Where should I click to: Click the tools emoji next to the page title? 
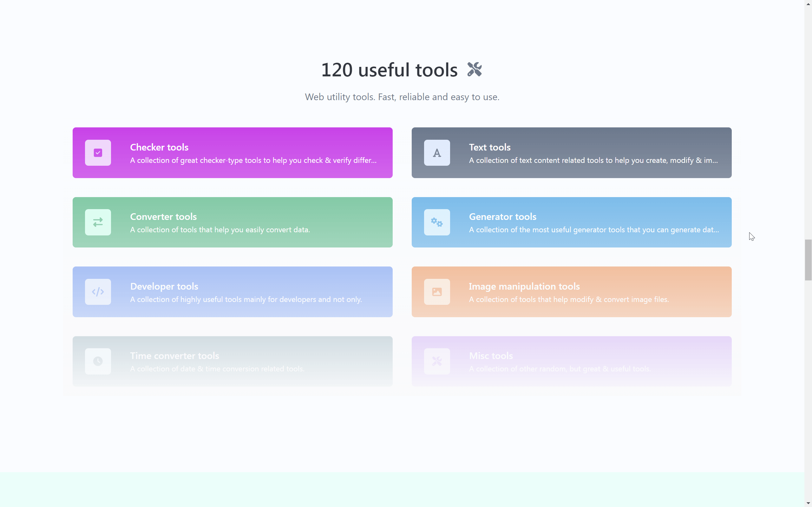pos(474,69)
